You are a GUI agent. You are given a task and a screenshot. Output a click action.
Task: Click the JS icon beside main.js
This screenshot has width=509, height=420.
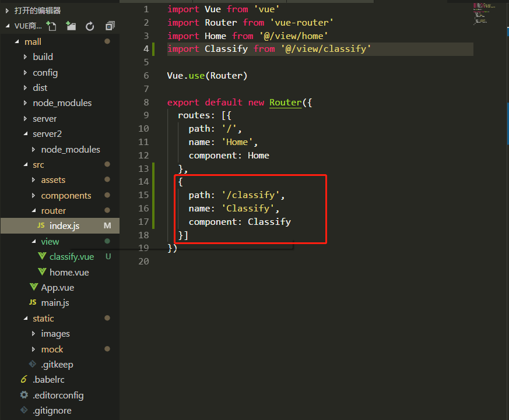click(33, 302)
